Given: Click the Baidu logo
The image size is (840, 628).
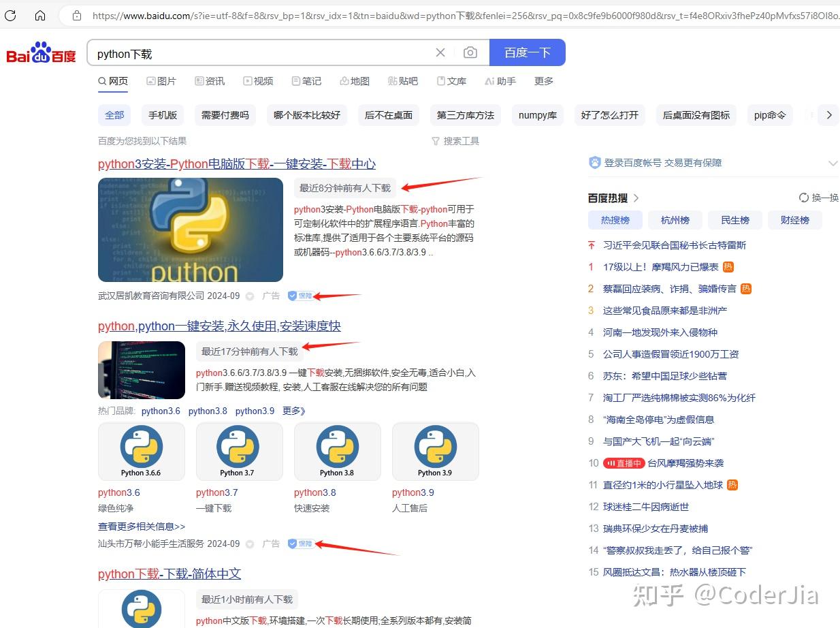Looking at the screenshot, I should (42, 52).
